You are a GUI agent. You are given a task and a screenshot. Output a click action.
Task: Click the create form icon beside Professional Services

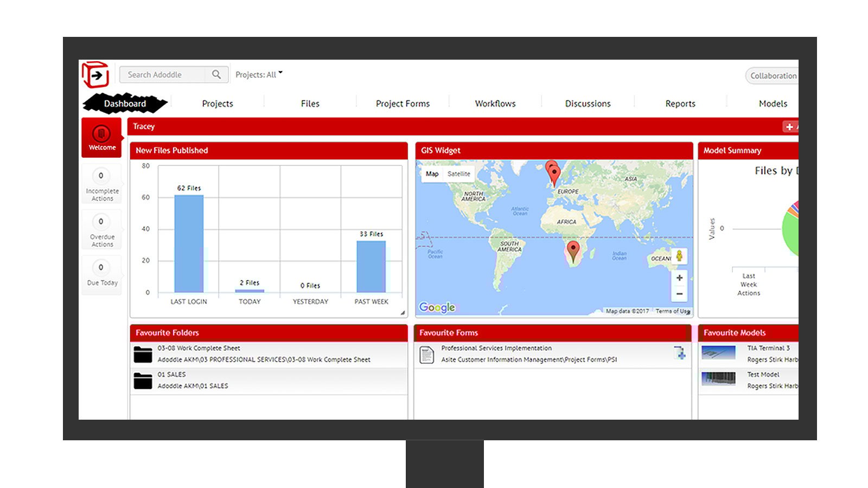click(680, 353)
